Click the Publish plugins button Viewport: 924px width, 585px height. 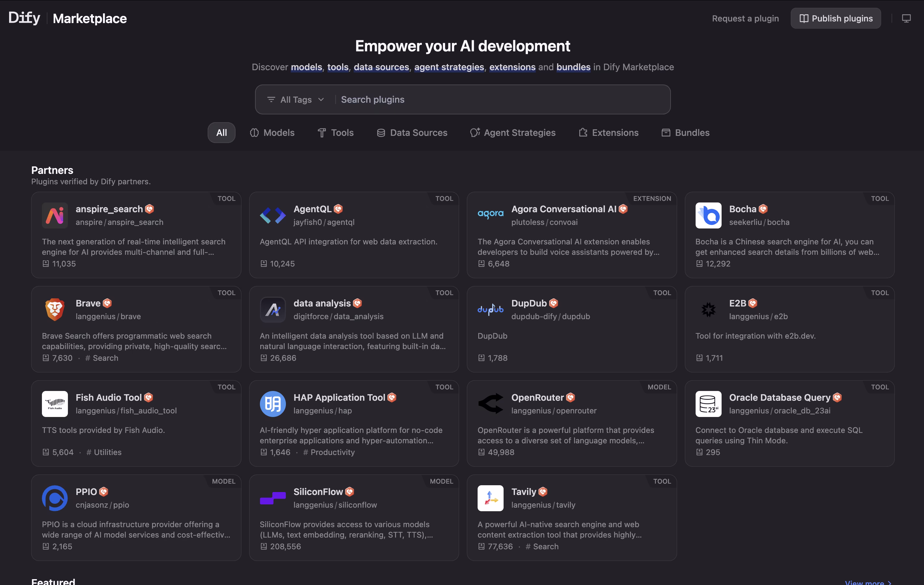(835, 19)
